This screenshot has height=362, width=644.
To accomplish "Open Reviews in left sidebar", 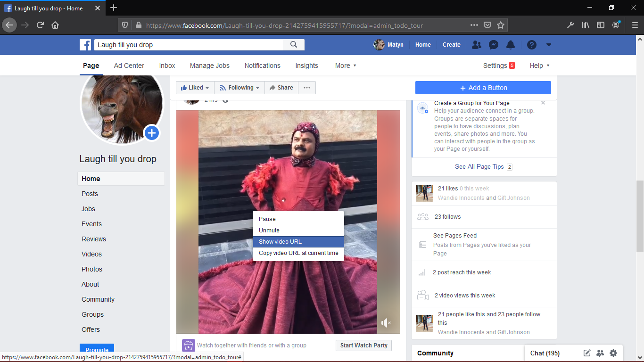I will [94, 239].
